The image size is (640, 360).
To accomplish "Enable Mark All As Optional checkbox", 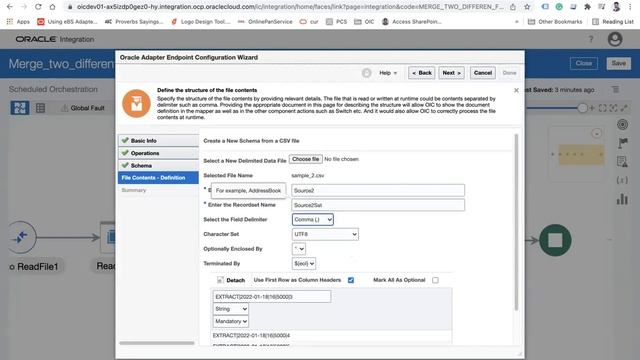I will [435, 280].
